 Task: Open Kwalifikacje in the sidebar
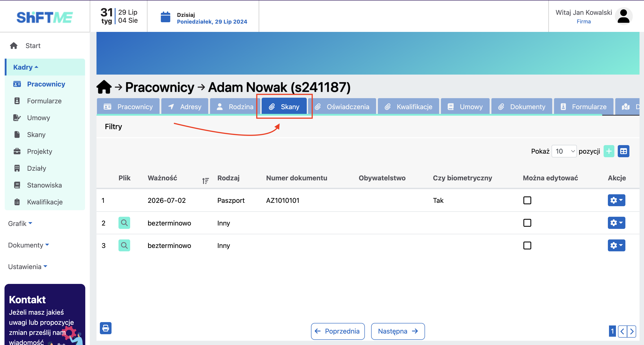[x=45, y=202]
